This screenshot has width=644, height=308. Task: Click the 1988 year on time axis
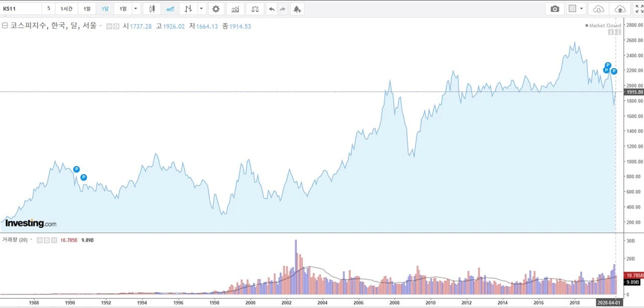[x=34, y=303]
